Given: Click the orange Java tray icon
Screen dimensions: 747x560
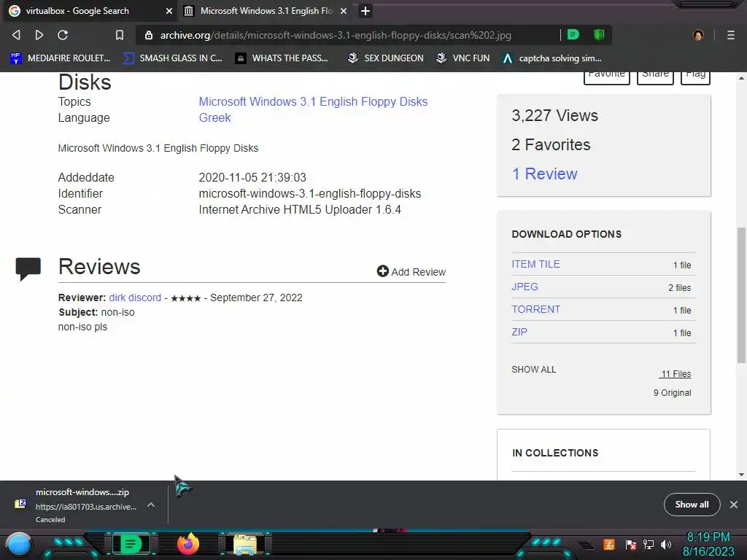Looking at the screenshot, I should (609, 544).
